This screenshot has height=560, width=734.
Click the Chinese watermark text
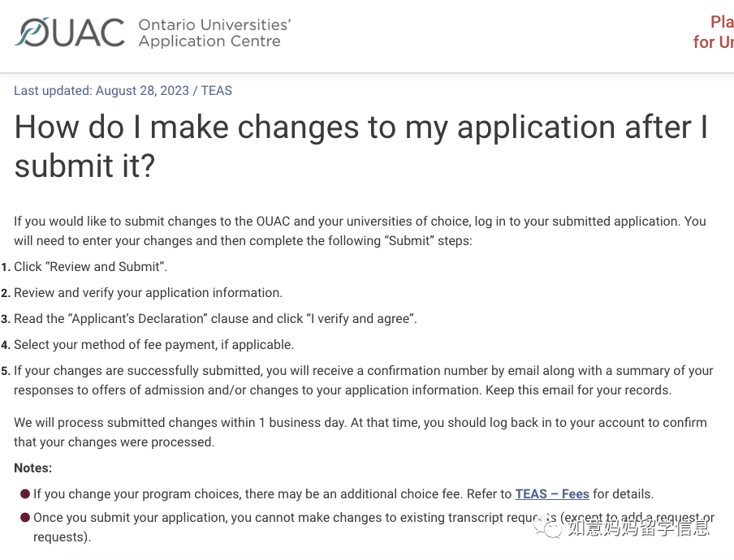638,528
